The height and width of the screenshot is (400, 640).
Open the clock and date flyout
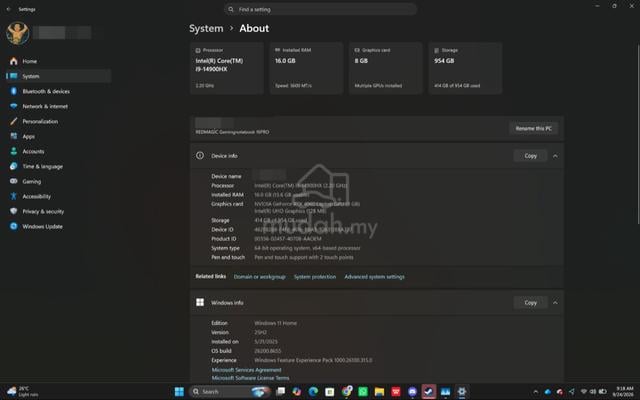click(x=623, y=392)
